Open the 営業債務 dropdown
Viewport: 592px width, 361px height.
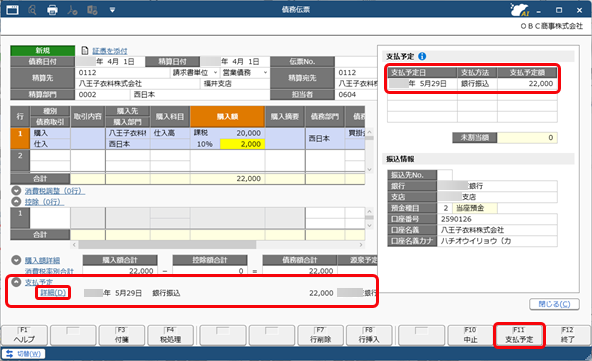[x=265, y=73]
